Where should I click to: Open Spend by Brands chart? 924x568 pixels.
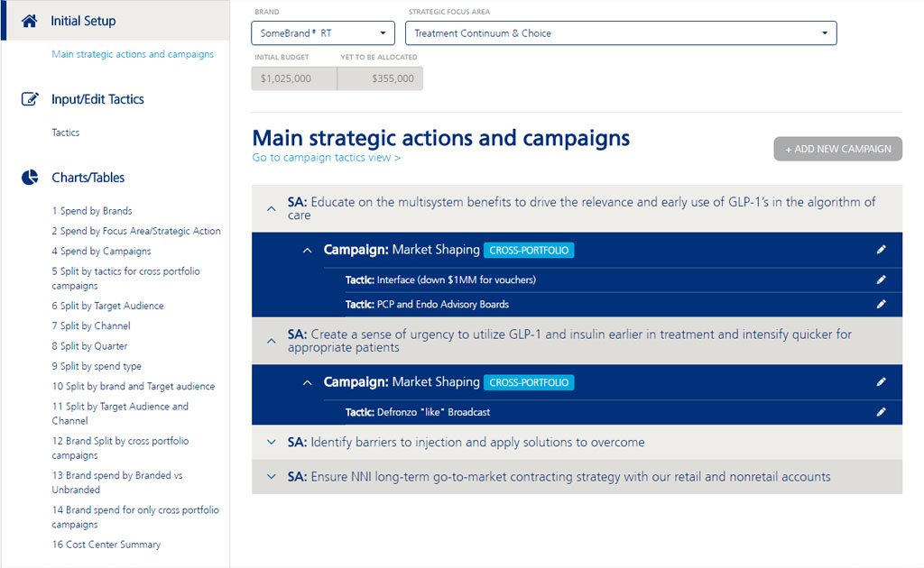[92, 211]
